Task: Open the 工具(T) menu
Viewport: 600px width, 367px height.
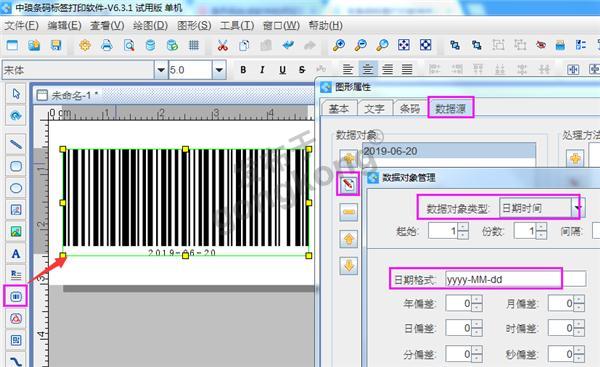Action: click(x=237, y=26)
